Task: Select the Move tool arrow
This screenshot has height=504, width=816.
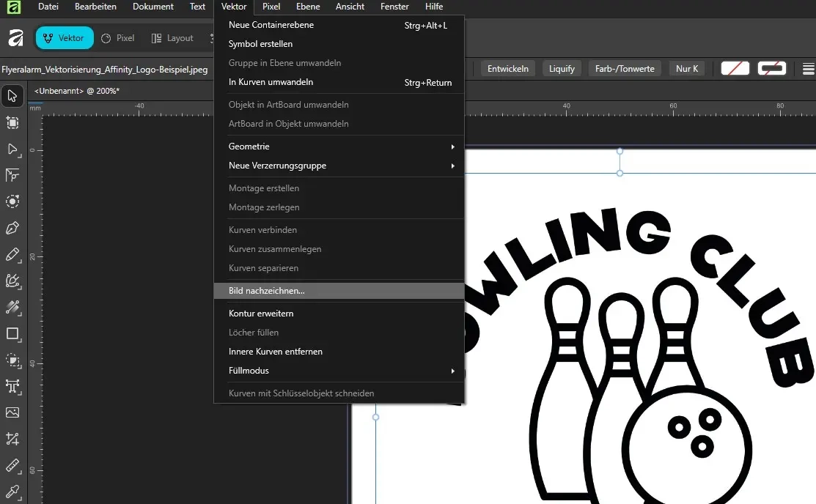Action: [x=12, y=96]
